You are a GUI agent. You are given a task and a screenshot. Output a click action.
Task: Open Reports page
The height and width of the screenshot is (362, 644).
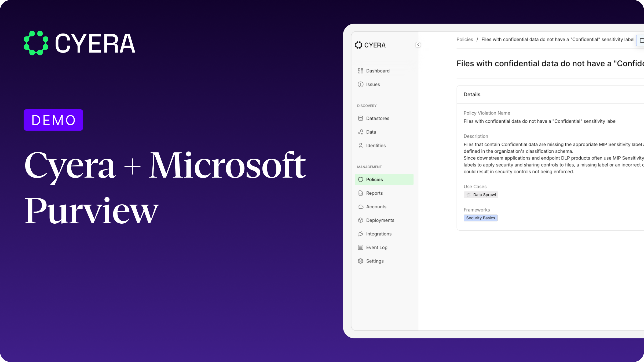[x=384, y=193]
